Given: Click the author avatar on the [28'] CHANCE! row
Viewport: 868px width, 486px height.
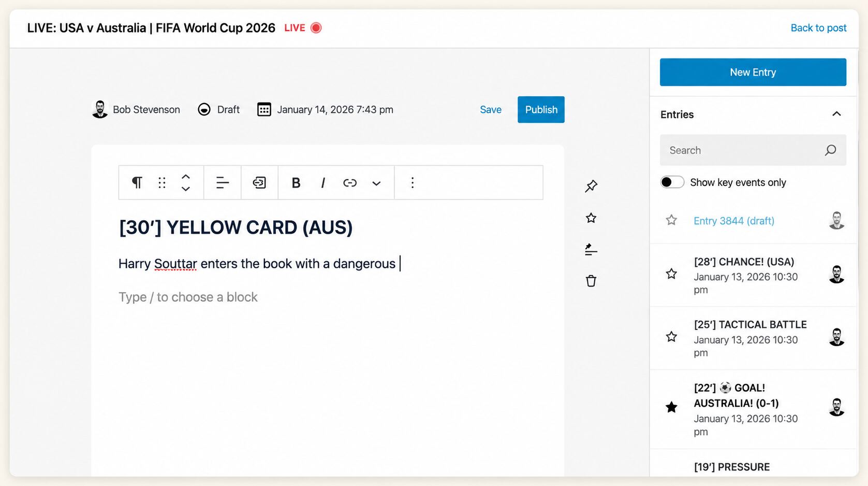Looking at the screenshot, I should 836,274.
